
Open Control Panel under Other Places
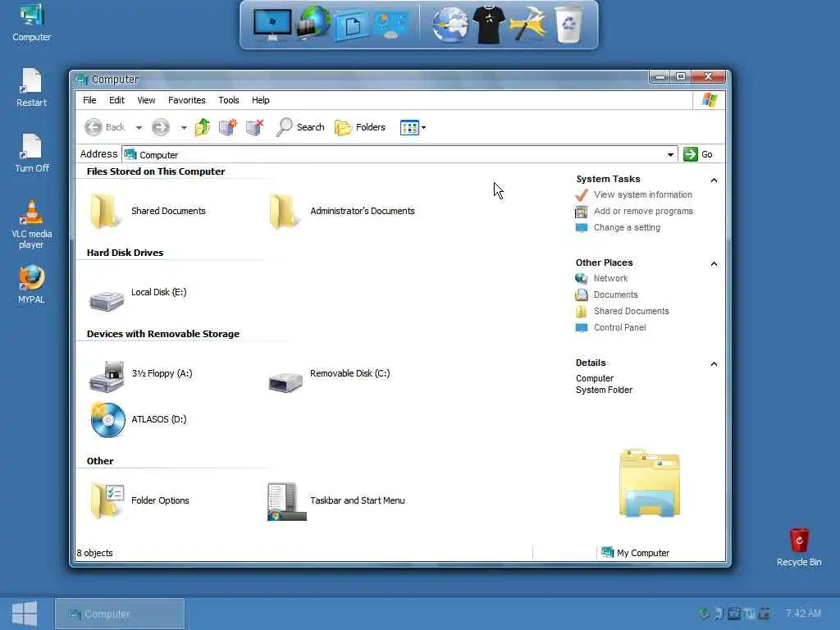[610, 327]
